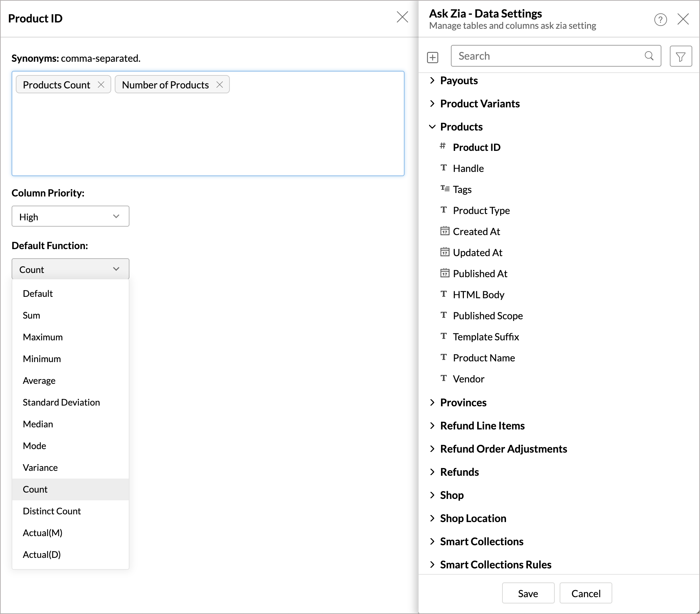Click the hash icon beside Product ID

pos(443,146)
